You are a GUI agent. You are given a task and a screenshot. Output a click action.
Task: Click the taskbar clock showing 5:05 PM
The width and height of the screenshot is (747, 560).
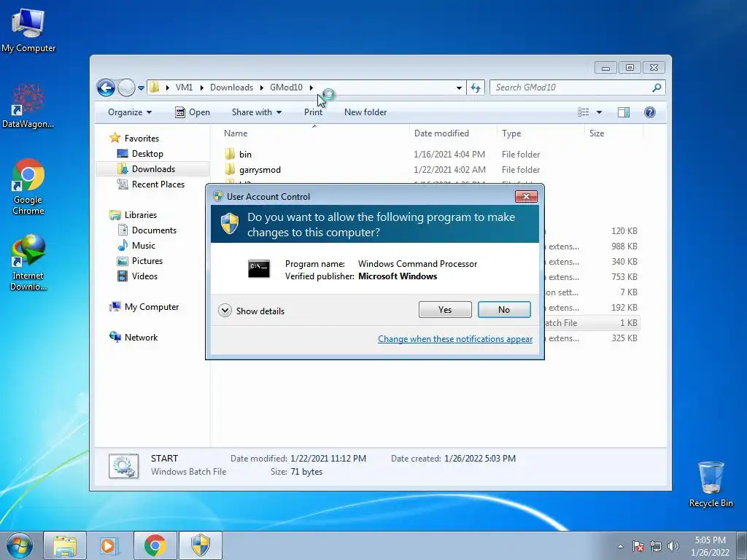click(710, 546)
